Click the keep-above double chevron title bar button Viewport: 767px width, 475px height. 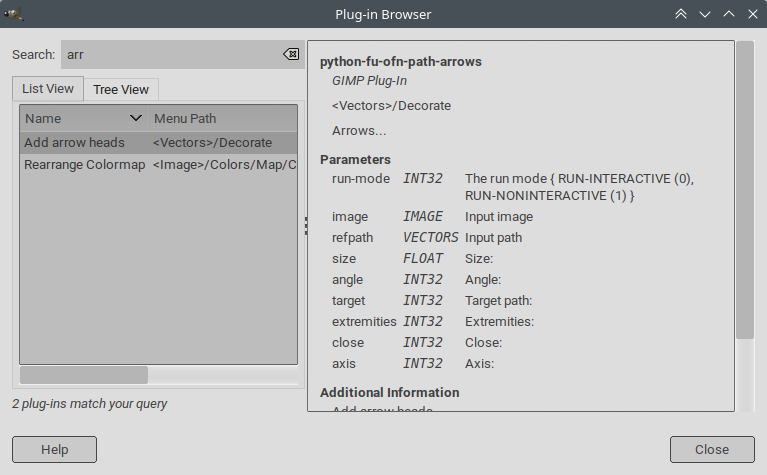(681, 14)
